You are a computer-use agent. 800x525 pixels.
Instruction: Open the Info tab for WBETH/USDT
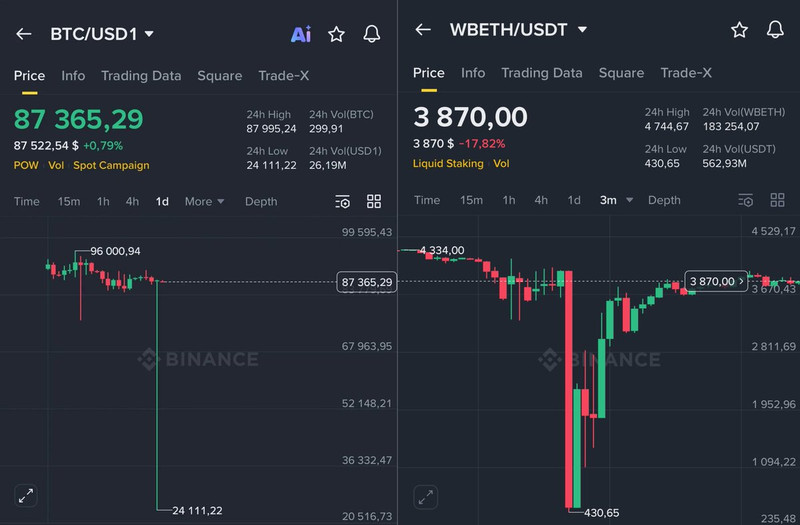pos(473,73)
